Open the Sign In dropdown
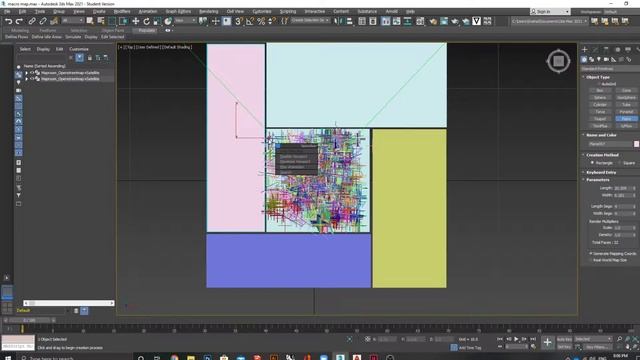The image size is (640, 360). point(550,11)
